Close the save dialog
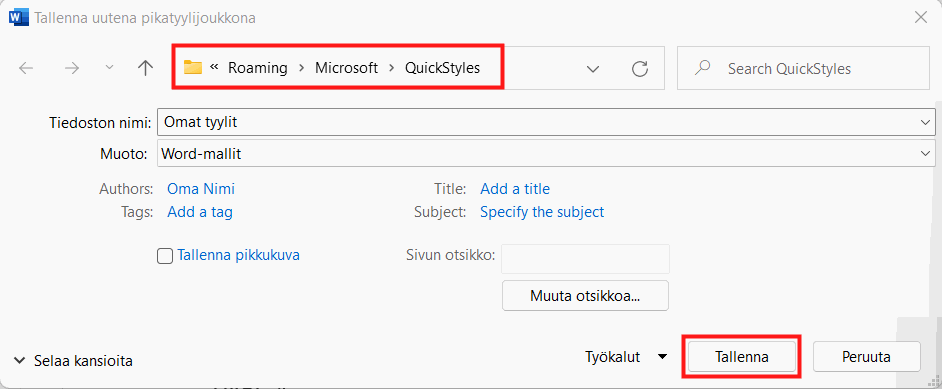Image resolution: width=942 pixels, height=389 pixels. pyautogui.click(x=920, y=17)
